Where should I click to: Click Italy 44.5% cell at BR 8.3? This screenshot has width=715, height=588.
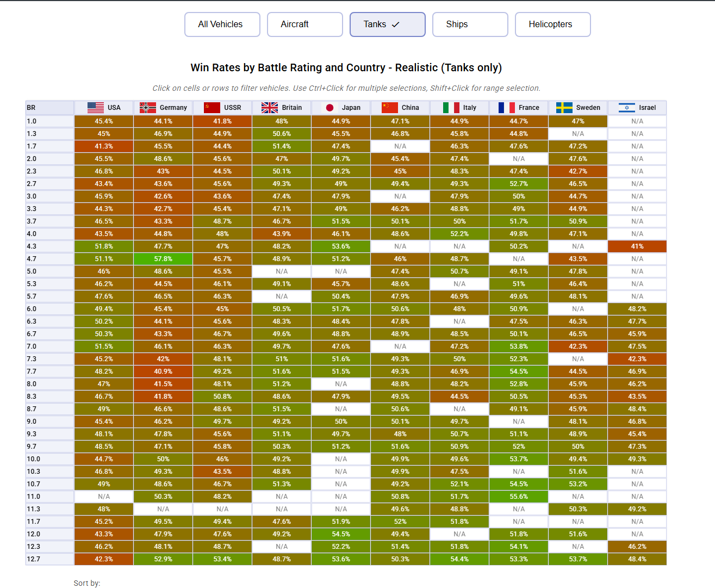459,397
